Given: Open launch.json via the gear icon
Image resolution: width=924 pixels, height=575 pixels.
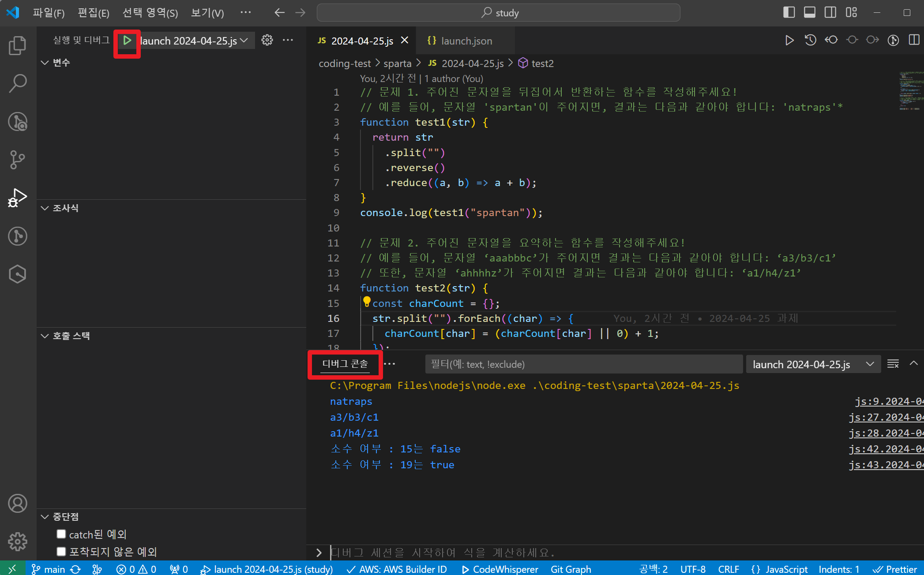Looking at the screenshot, I should click(x=267, y=40).
